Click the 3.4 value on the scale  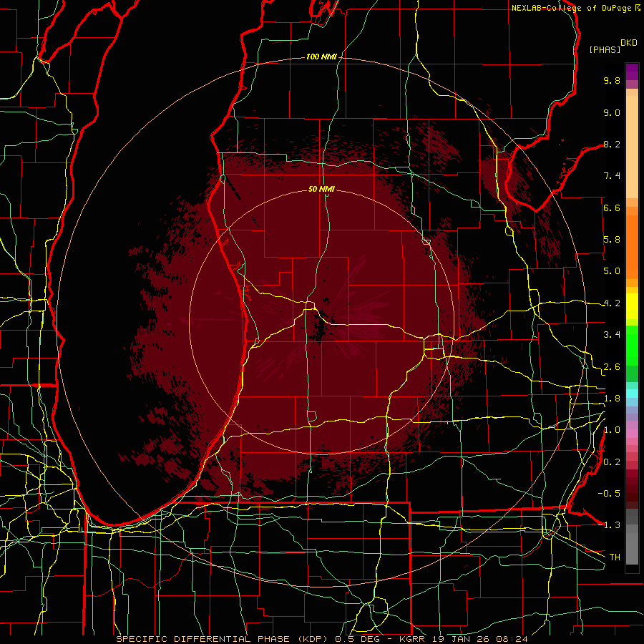(x=612, y=335)
